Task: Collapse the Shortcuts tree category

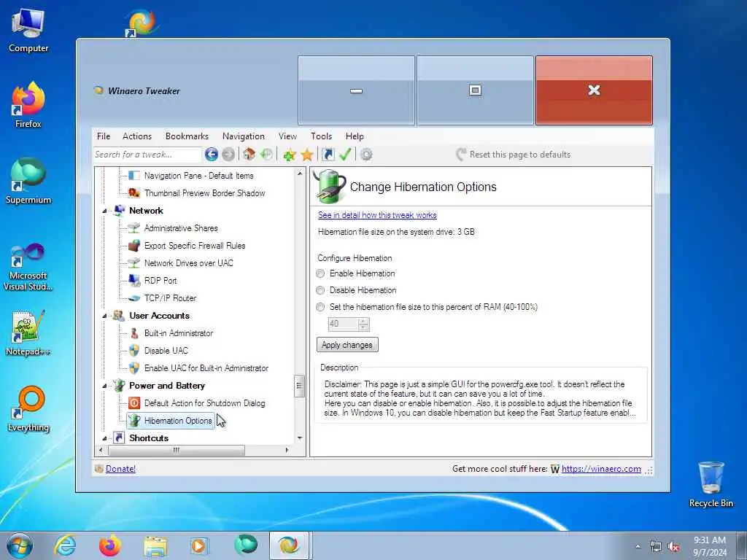Action: pyautogui.click(x=104, y=438)
